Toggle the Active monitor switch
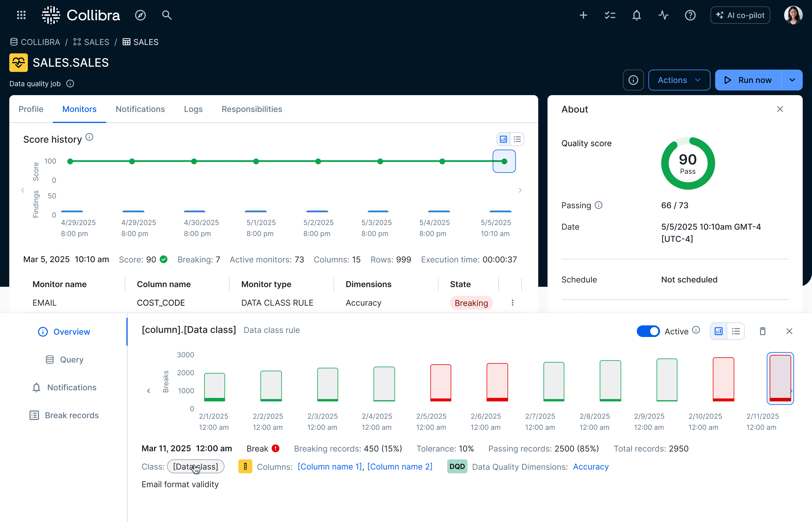 click(x=648, y=331)
